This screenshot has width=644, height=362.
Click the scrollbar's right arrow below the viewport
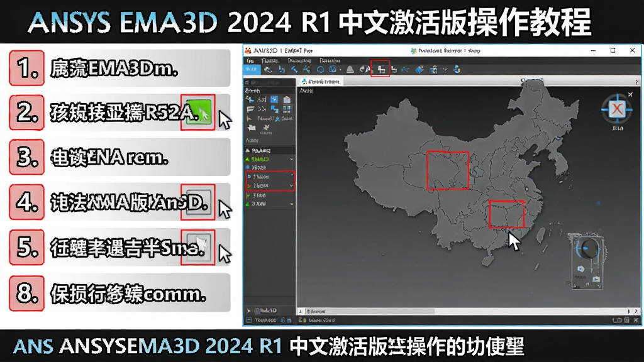(x=636, y=311)
